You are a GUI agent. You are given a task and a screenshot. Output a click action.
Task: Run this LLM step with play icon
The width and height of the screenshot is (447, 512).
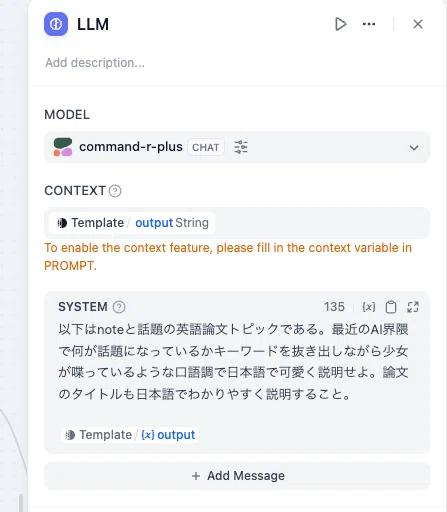pos(340,24)
